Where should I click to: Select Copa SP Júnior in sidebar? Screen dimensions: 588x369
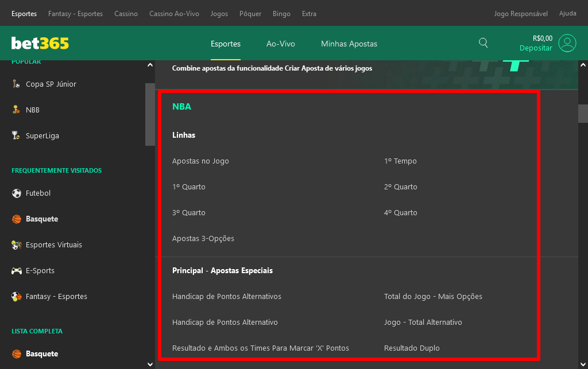tap(51, 84)
